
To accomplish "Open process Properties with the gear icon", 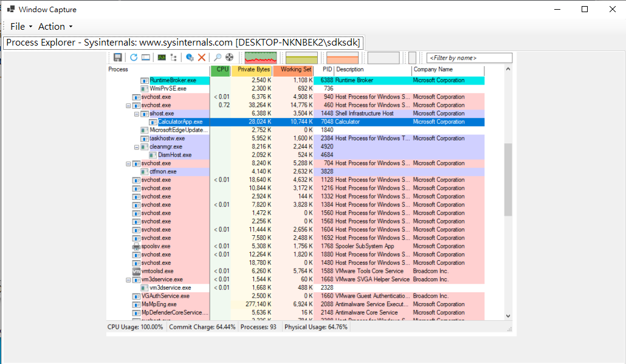I will point(190,58).
